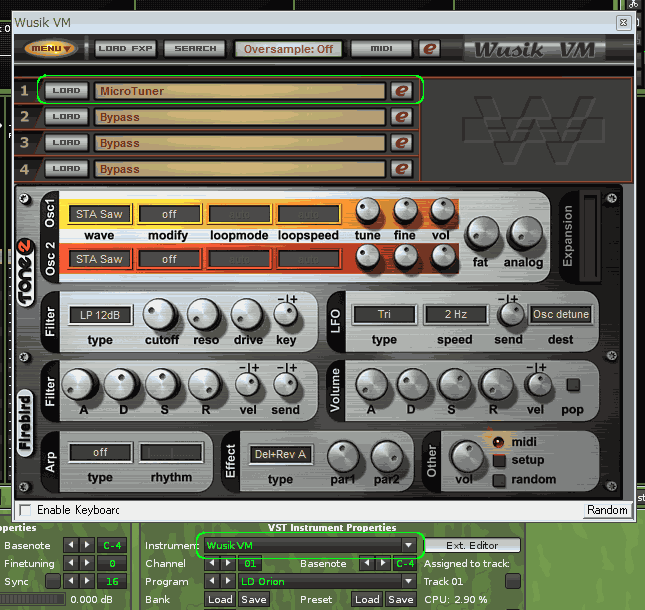Select the MicroTuner slot name field
The width and height of the screenshot is (645, 610).
coord(240,91)
